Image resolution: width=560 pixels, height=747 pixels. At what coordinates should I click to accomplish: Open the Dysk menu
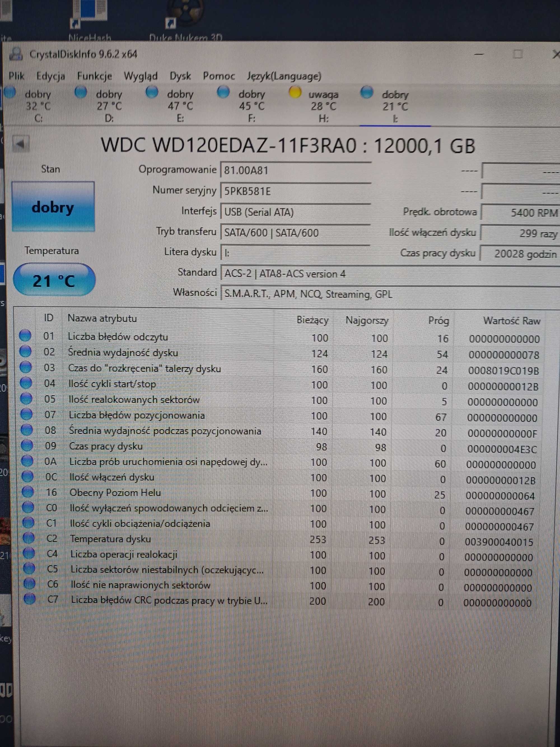coord(180,76)
